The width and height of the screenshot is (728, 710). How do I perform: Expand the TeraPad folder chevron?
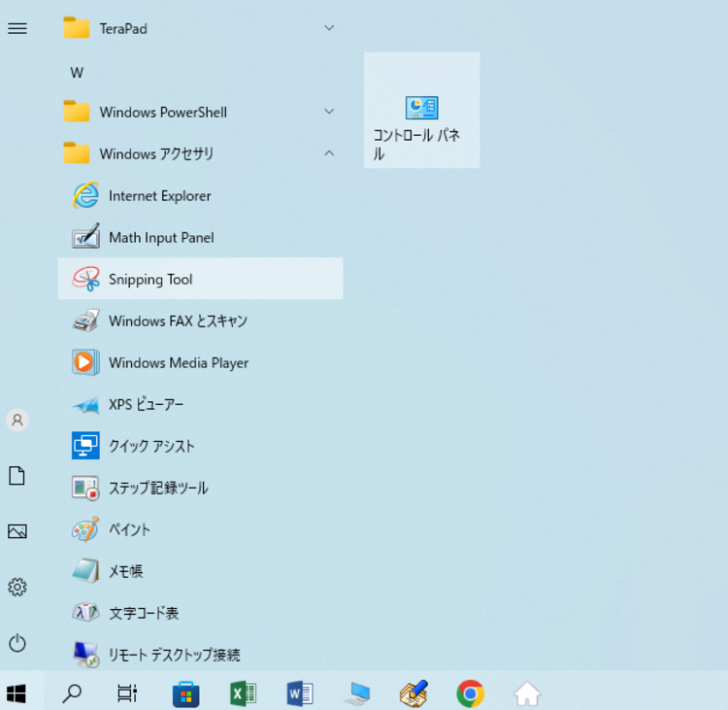pyautogui.click(x=329, y=28)
